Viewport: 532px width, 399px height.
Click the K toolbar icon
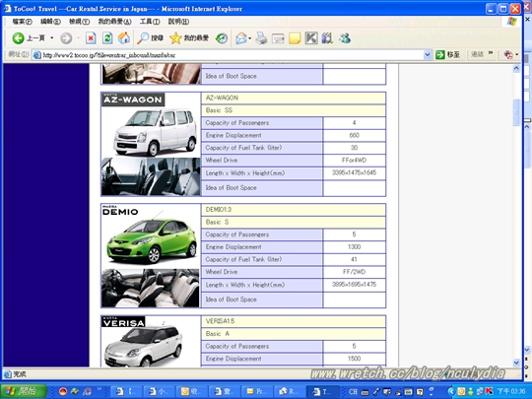coord(311,38)
